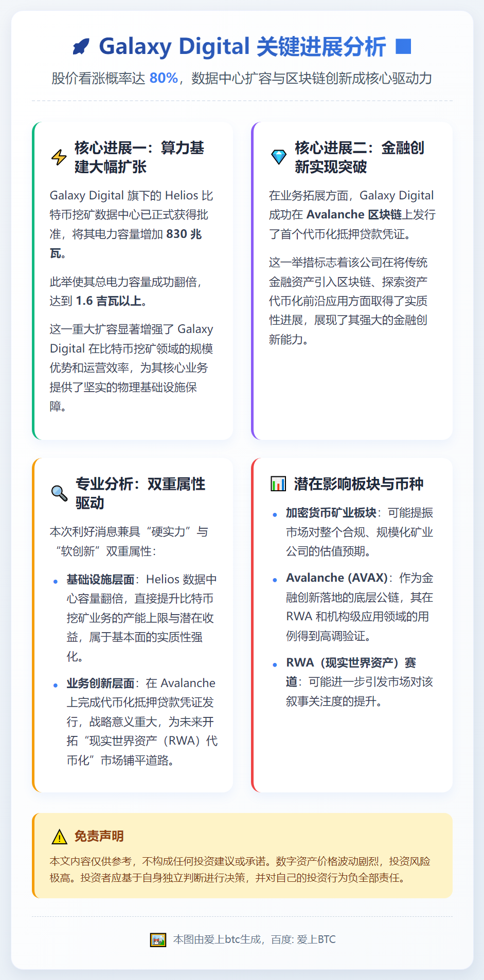Click the footer text 百度: 爱上BTC

point(303,940)
